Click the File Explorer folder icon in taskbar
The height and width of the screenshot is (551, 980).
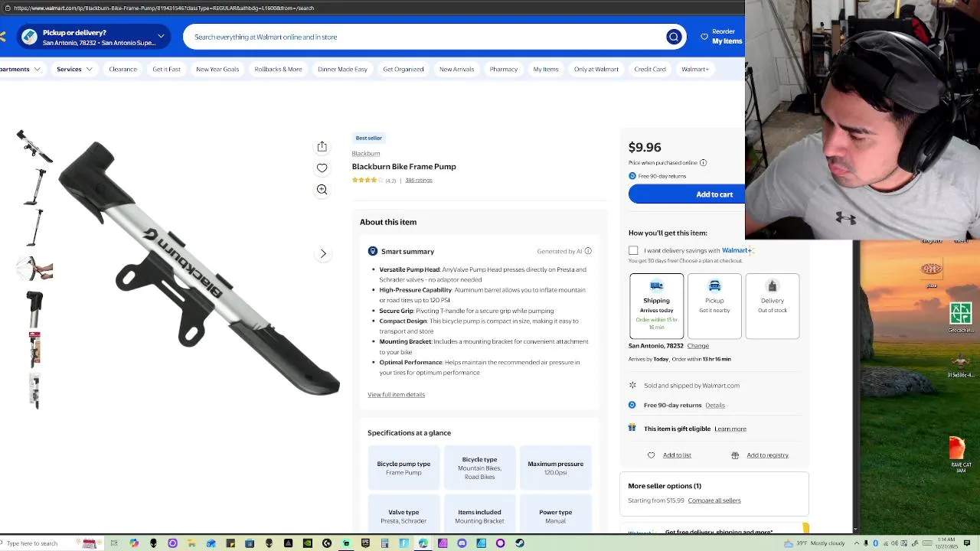click(x=191, y=543)
